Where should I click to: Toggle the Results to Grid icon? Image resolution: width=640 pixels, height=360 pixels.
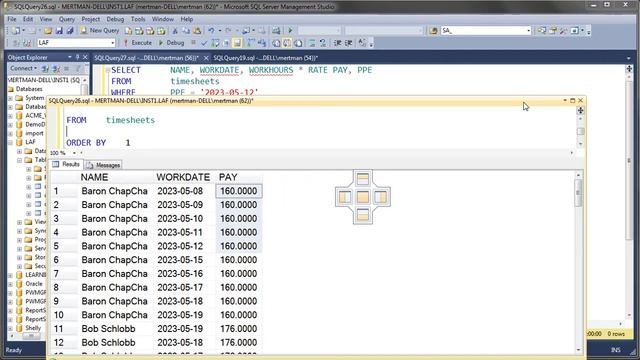pos(287,43)
